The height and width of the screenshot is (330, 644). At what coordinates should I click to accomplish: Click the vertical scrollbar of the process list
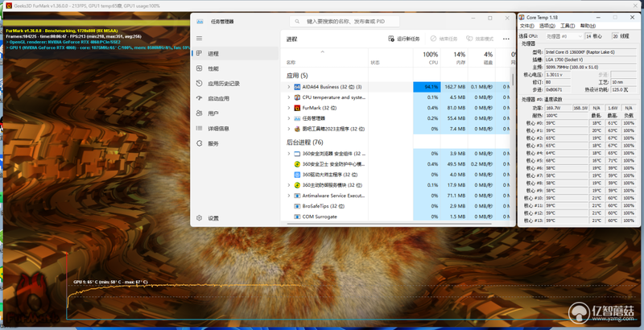pos(513,79)
